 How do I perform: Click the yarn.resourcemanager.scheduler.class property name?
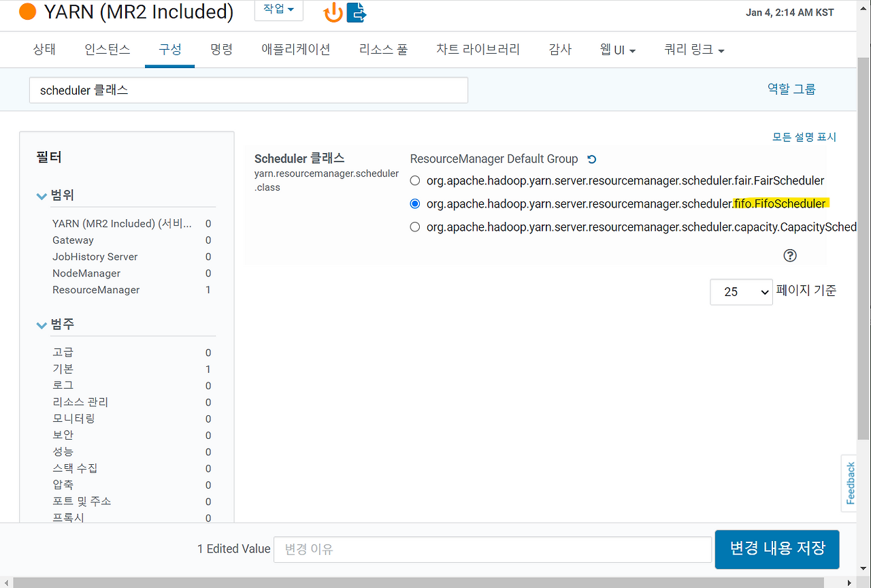327,180
